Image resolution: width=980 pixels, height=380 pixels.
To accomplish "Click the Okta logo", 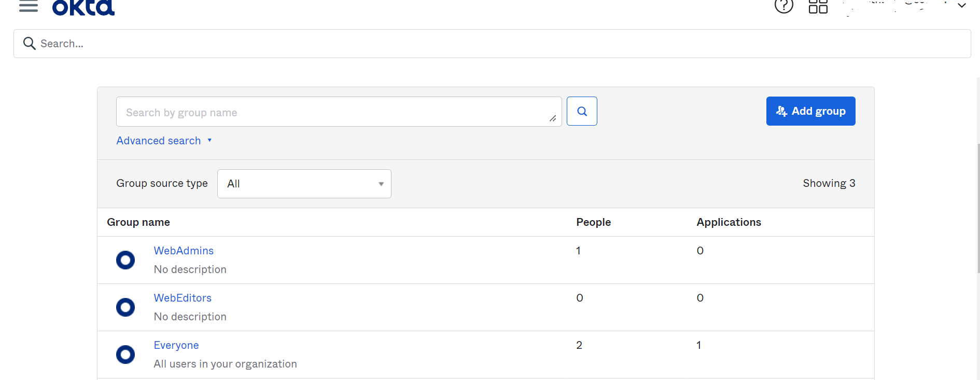I will pyautogui.click(x=83, y=7).
